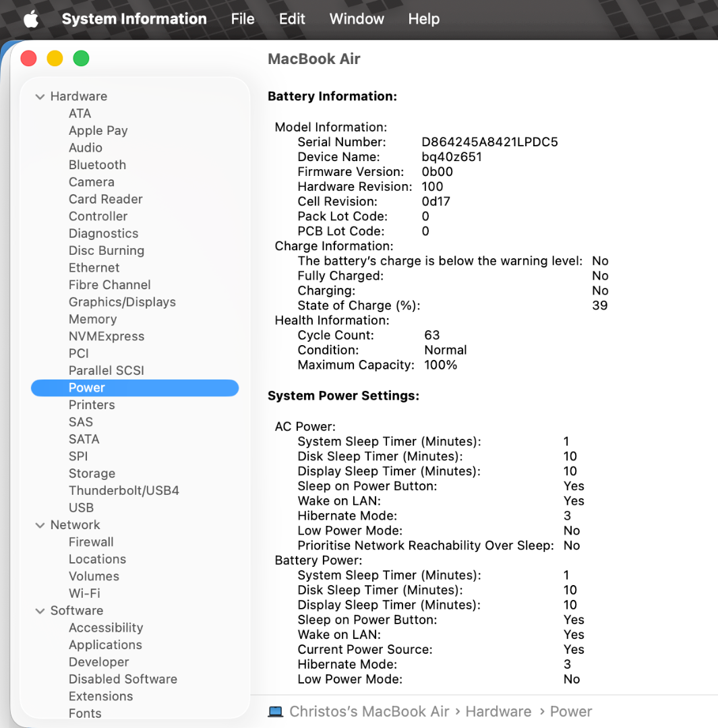
Task: Select Extensions under Software
Action: click(100, 698)
